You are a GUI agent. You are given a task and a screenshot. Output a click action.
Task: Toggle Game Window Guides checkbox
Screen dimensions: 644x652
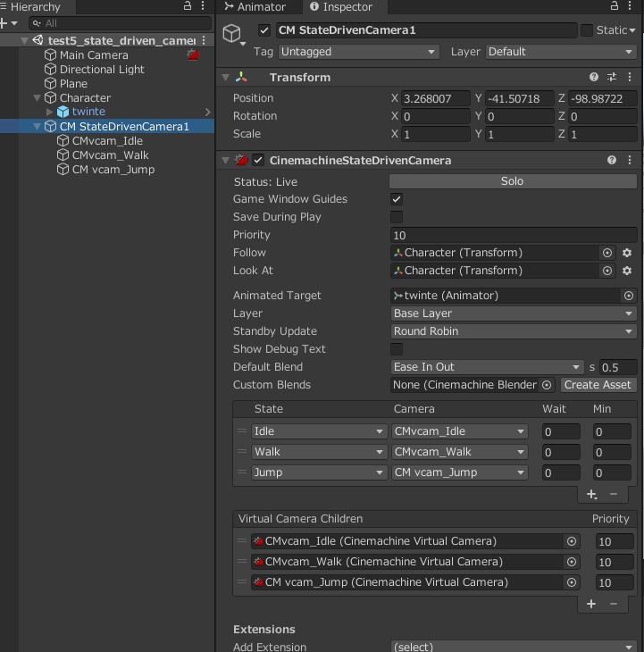(397, 199)
